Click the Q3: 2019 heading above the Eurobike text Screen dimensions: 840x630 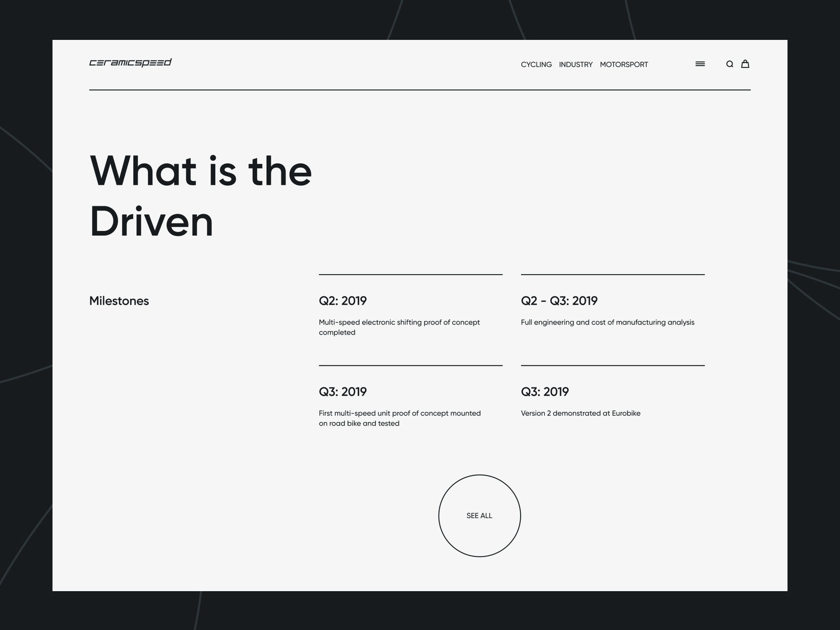pos(545,392)
